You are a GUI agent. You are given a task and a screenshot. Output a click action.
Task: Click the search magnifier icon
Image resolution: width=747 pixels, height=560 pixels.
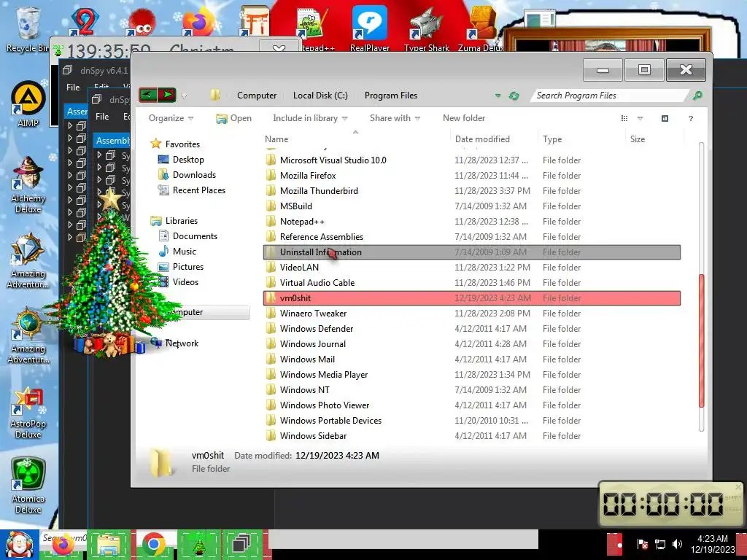(x=697, y=96)
